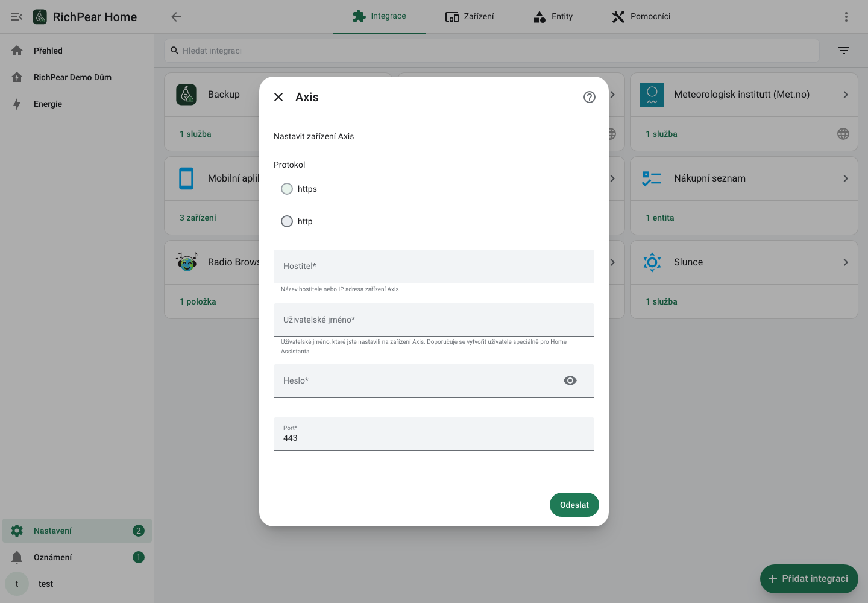Click the Backup integration icon

coord(186,95)
